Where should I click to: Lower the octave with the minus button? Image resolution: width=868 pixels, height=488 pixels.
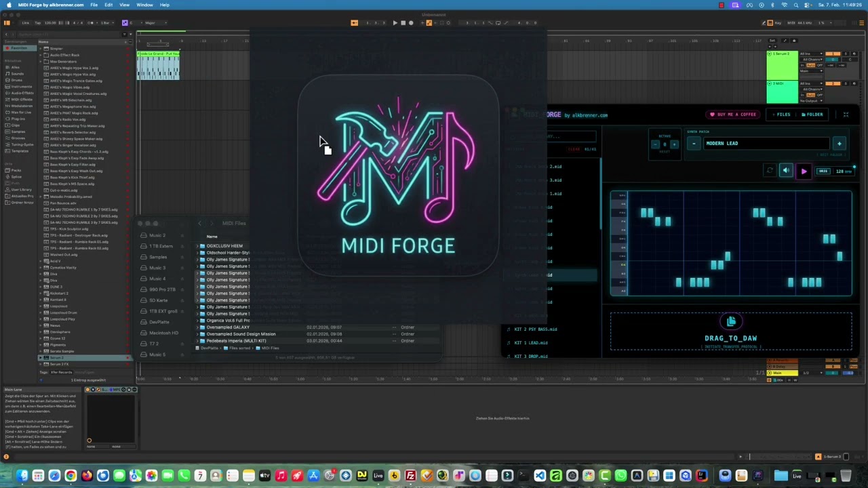click(x=655, y=144)
